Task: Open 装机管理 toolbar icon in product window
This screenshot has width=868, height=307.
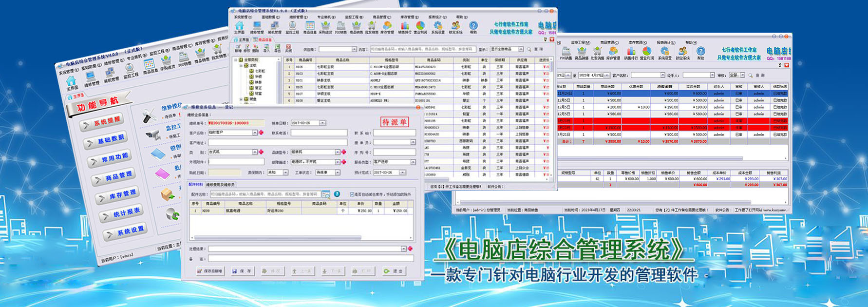Action: (x=274, y=27)
